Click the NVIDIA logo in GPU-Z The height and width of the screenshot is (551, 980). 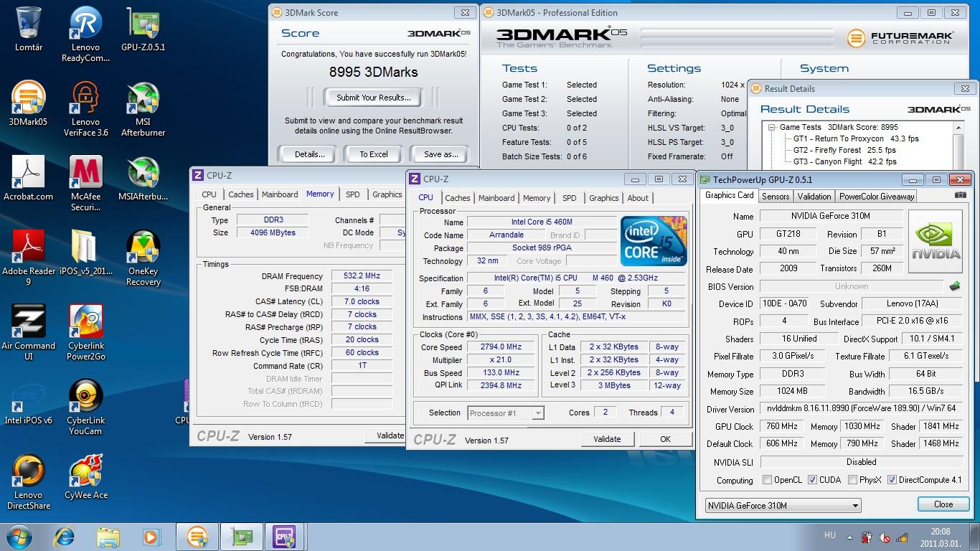click(936, 242)
